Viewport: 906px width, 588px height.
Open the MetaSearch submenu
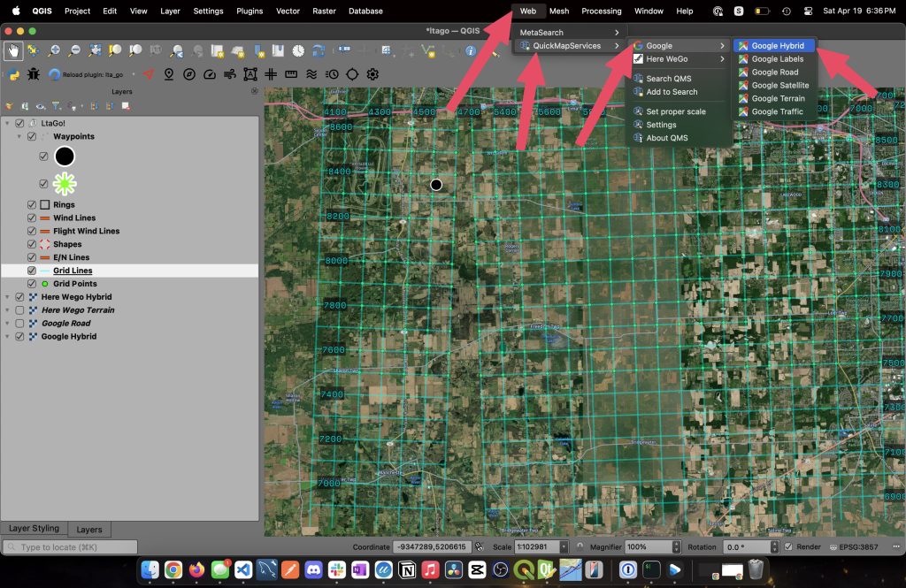[x=569, y=33]
